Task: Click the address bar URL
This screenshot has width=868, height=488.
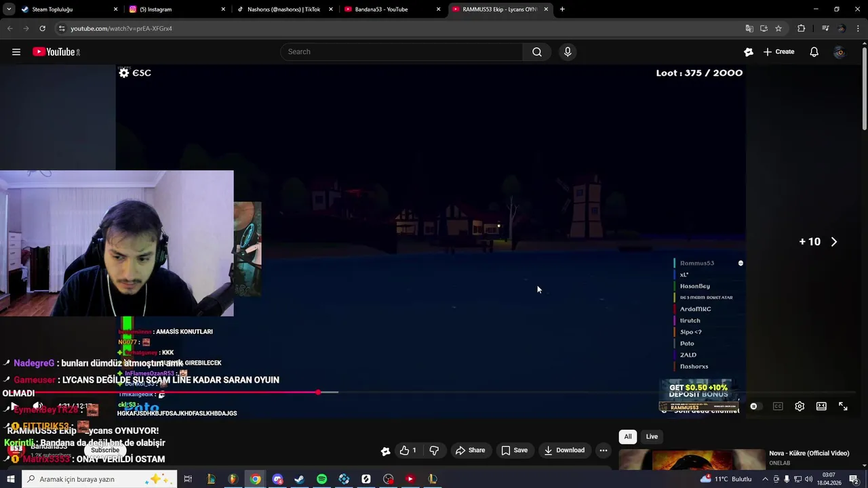Action: click(121, 28)
